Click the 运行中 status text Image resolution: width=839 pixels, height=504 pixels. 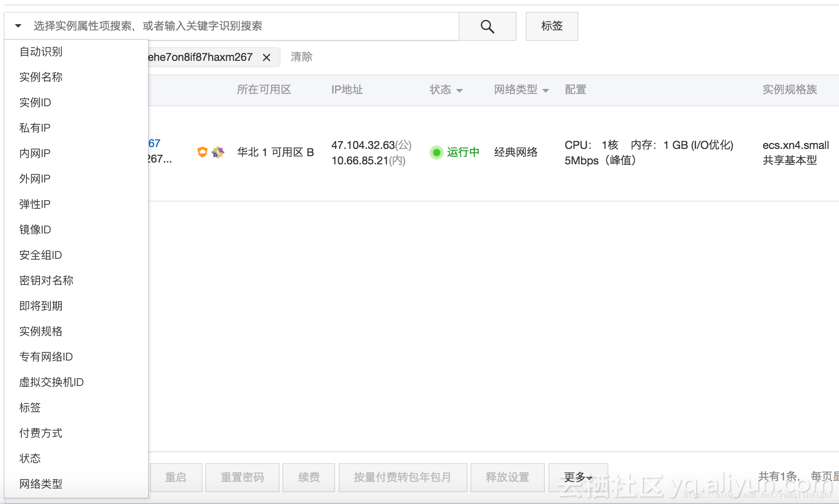click(x=463, y=153)
